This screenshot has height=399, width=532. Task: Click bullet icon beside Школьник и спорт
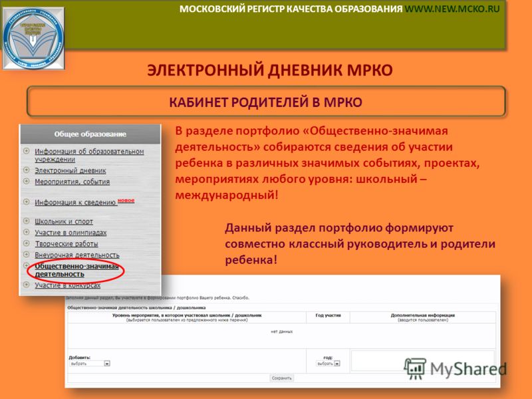click(26, 221)
